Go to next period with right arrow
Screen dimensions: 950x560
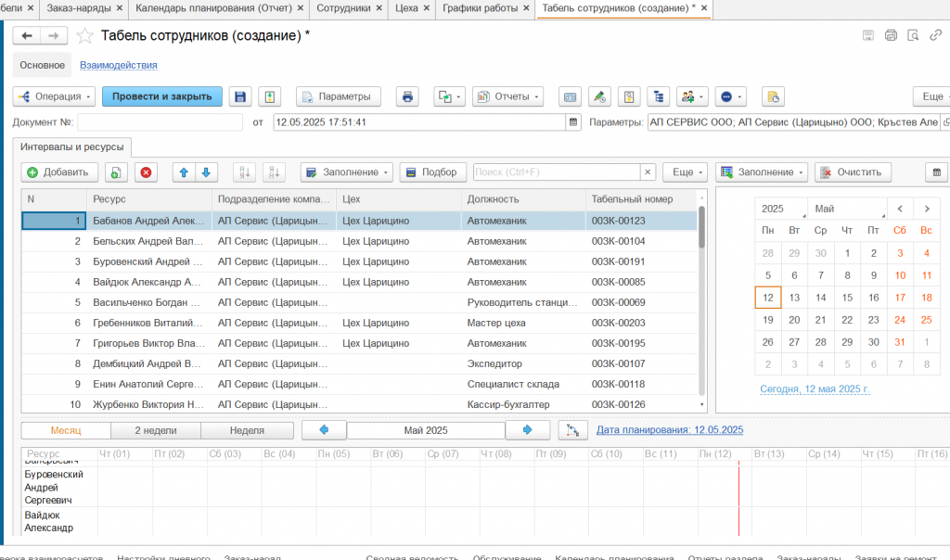pyautogui.click(x=528, y=430)
